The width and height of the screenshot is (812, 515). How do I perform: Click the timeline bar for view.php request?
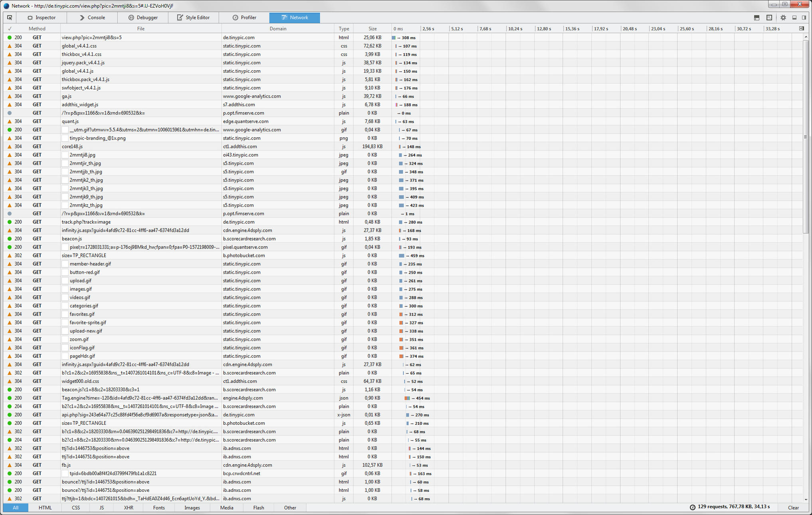tap(394, 38)
